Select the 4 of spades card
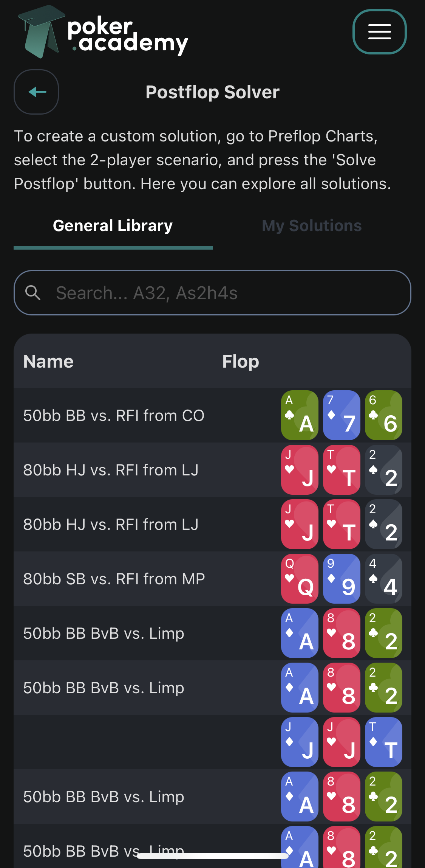Image resolution: width=425 pixels, height=868 pixels. pyautogui.click(x=383, y=579)
